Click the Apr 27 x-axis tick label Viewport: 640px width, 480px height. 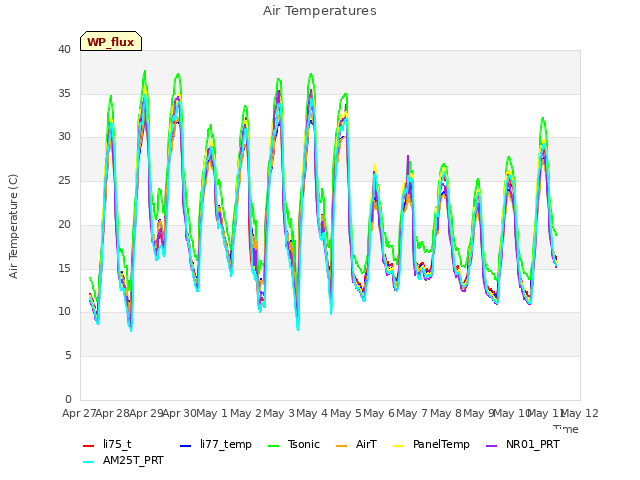pos(79,413)
